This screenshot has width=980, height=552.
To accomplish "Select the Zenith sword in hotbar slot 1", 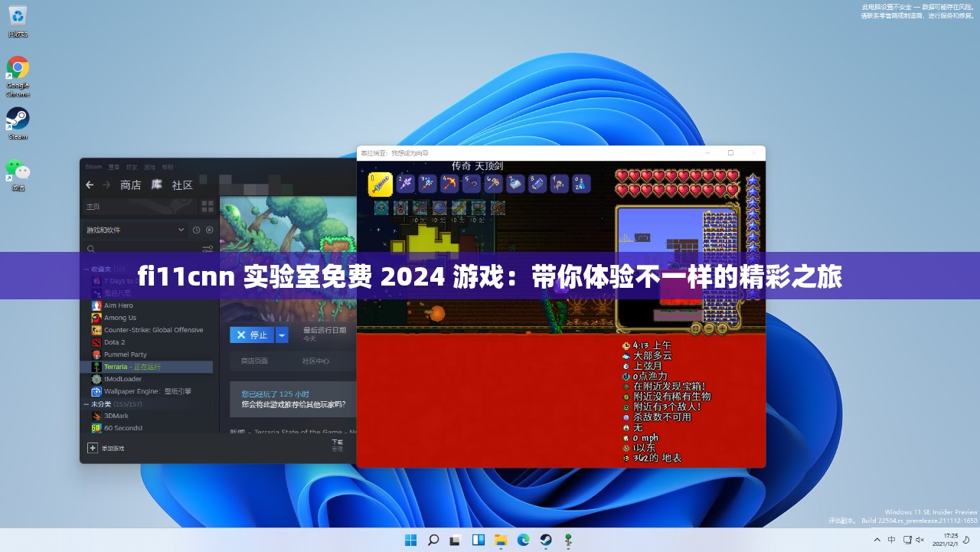I will coord(381,184).
